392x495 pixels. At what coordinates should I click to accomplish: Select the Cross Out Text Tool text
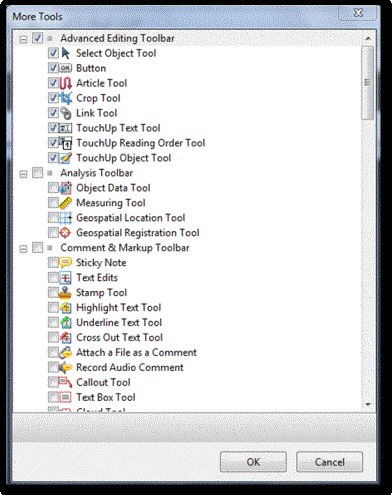[119, 338]
